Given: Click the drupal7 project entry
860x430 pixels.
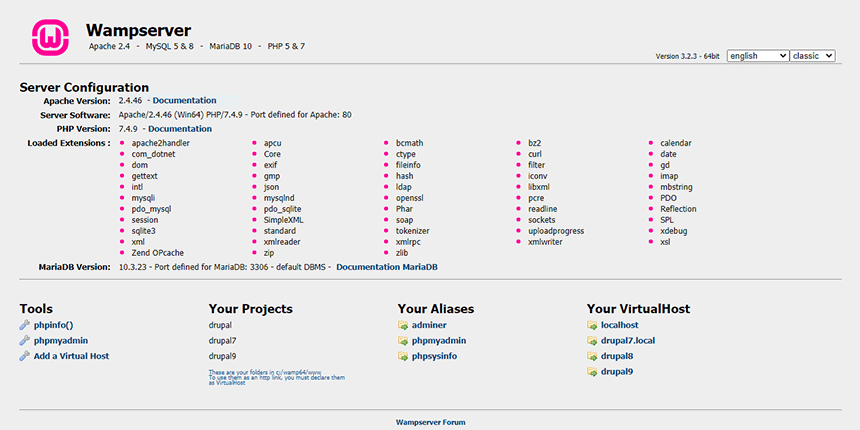Looking at the screenshot, I should point(222,341).
